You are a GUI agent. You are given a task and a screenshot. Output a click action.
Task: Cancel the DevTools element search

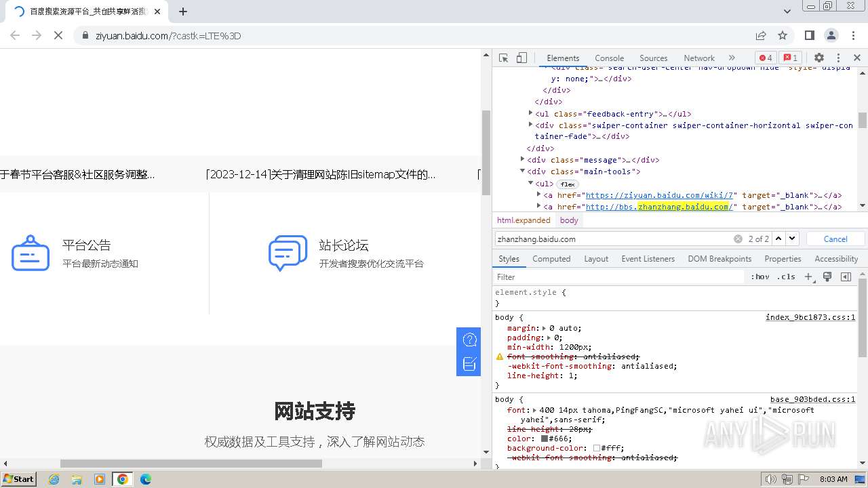click(x=835, y=239)
